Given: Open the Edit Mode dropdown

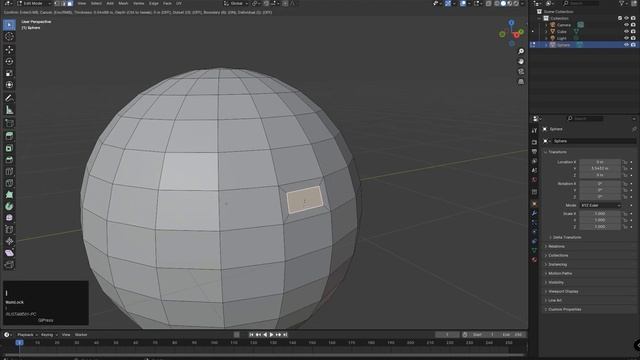Looking at the screenshot, I should click(33, 3).
